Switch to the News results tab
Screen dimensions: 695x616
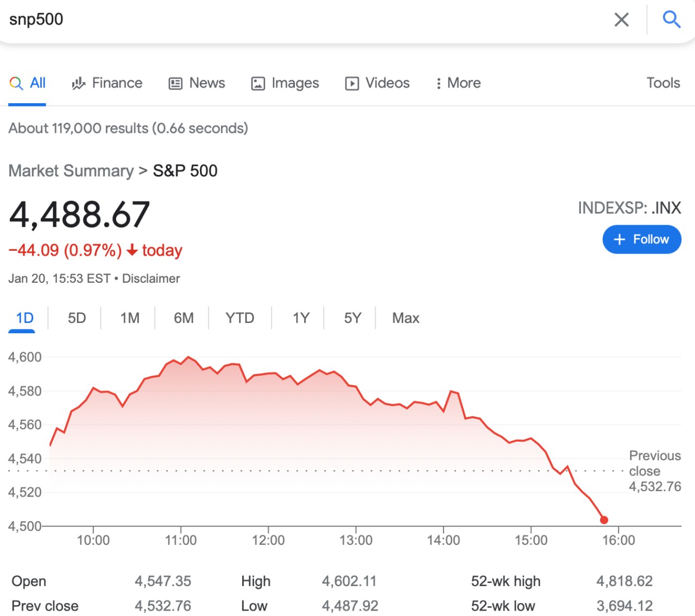point(197,83)
